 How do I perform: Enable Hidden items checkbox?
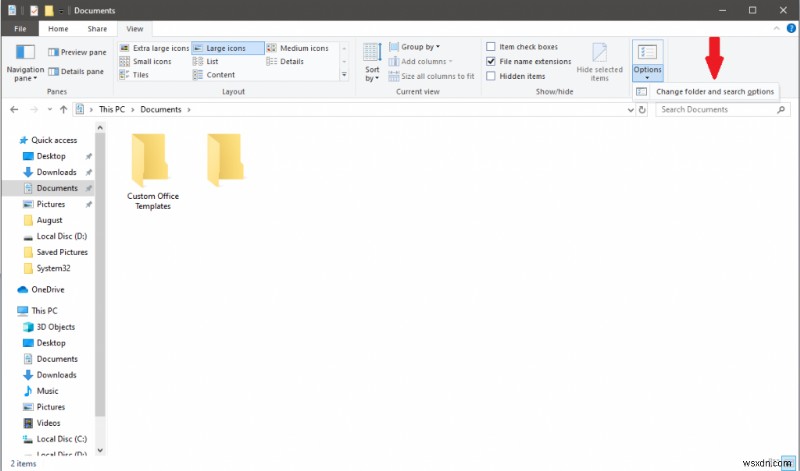coord(491,76)
